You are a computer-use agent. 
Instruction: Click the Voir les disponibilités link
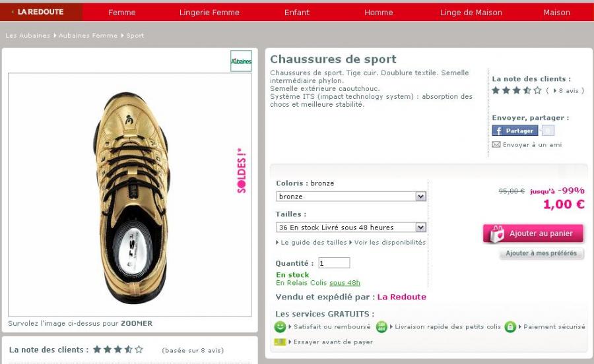coord(389,242)
